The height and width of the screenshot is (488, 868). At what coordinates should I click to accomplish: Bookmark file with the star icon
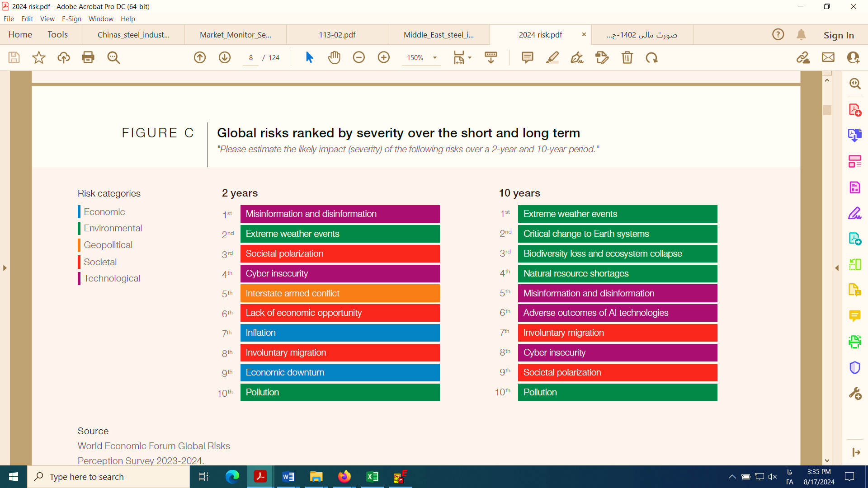point(39,57)
